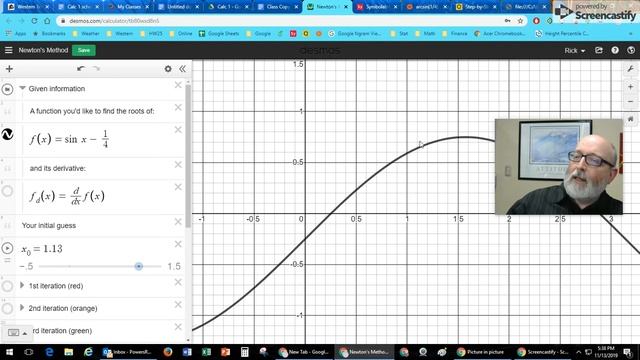Toggle visibility of Given information folder
The height and width of the screenshot is (360, 640).
(7, 89)
